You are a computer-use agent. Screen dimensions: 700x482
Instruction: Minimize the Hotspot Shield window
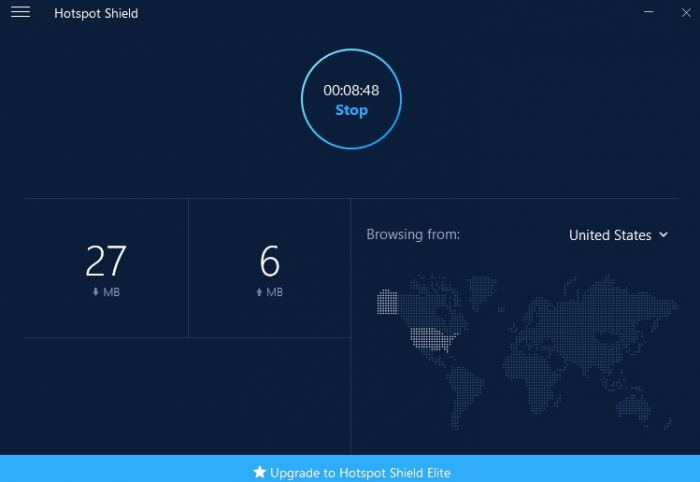pos(649,12)
